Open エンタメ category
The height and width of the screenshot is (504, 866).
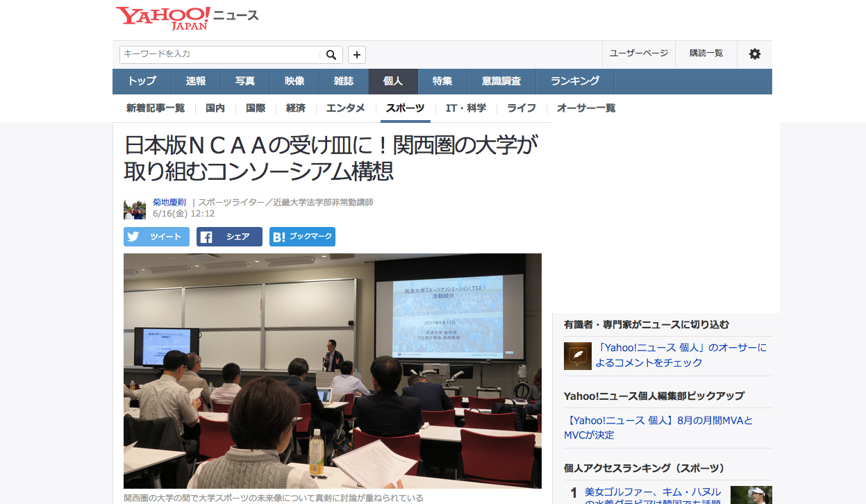[x=345, y=108]
